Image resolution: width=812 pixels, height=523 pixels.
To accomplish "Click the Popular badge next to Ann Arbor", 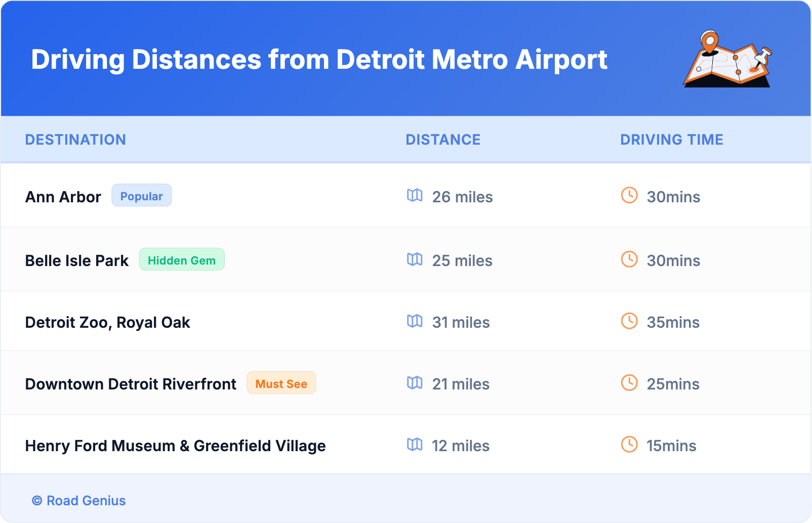I will coord(141,196).
